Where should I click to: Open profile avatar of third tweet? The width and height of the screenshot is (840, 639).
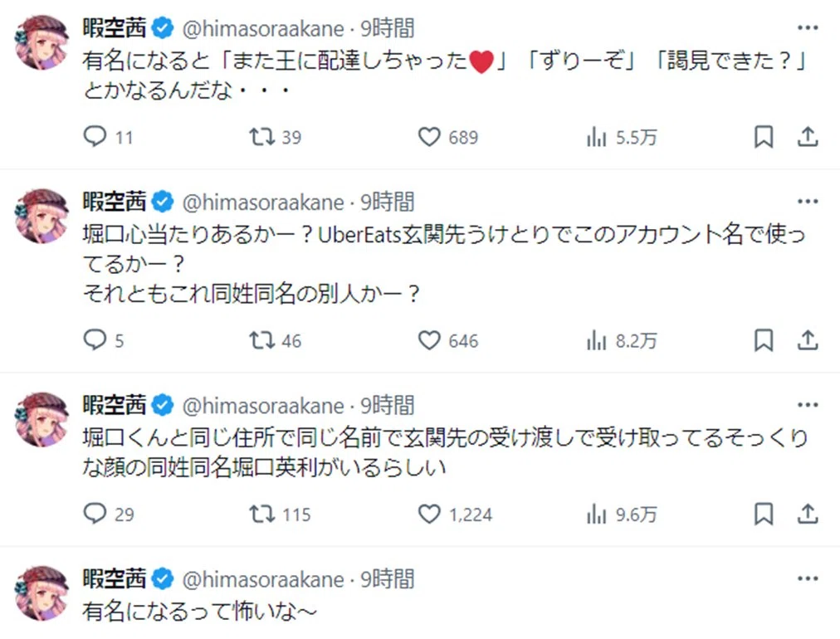pos(42,419)
